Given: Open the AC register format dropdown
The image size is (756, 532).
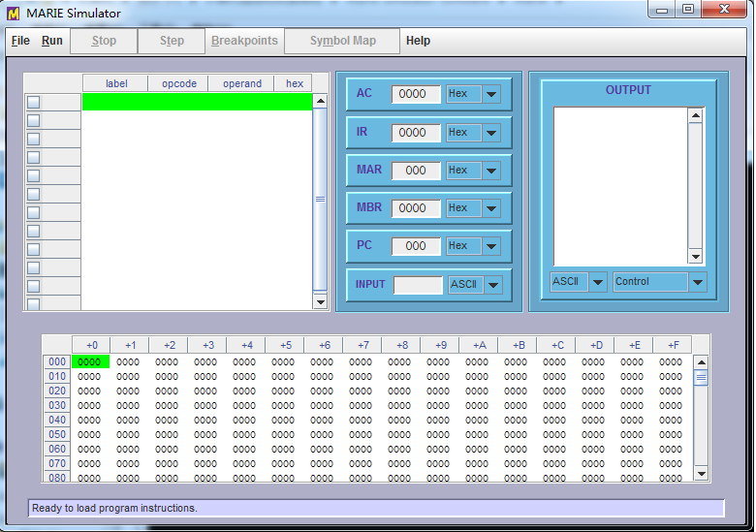Looking at the screenshot, I should (490, 94).
